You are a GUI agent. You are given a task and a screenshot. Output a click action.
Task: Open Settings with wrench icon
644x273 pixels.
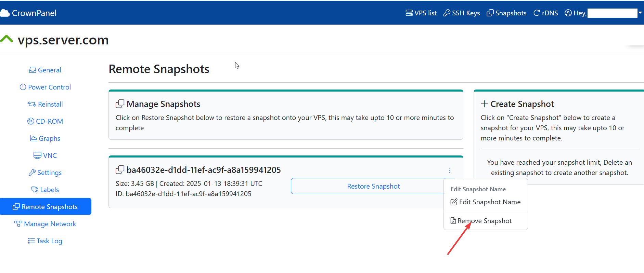pyautogui.click(x=45, y=173)
